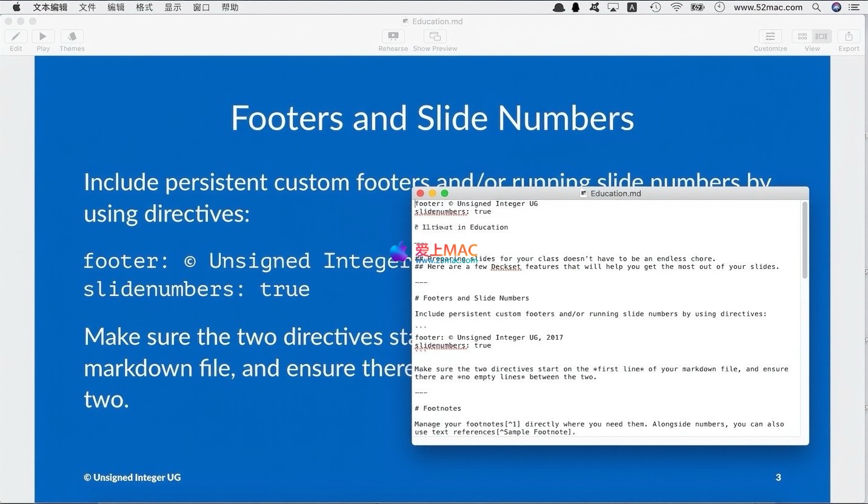868x504 pixels.
Task: Open Show Preview window
Action: [435, 37]
